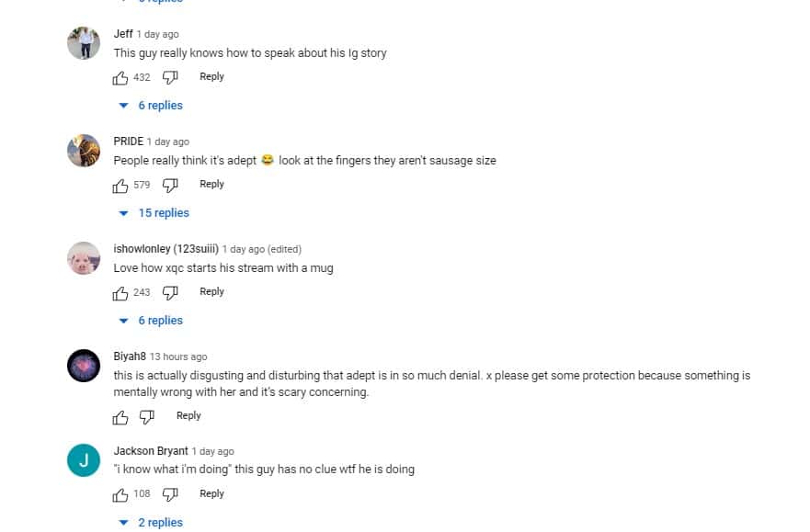
Task: Reply to Jeff's comment
Action: point(211,77)
